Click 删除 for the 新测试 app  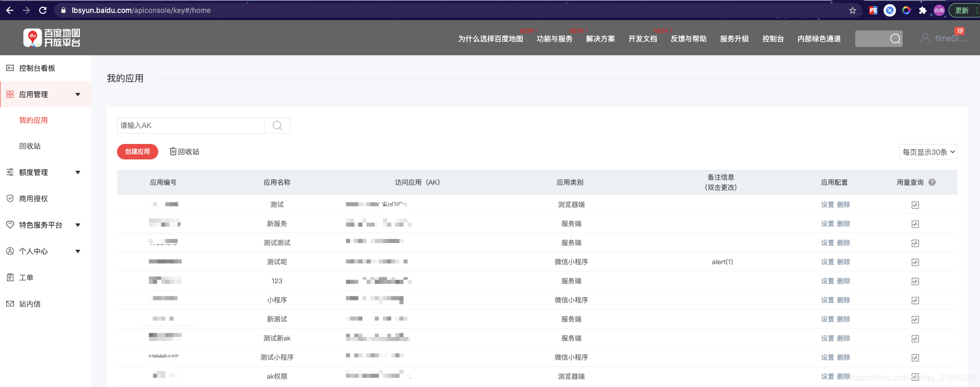[843, 319]
